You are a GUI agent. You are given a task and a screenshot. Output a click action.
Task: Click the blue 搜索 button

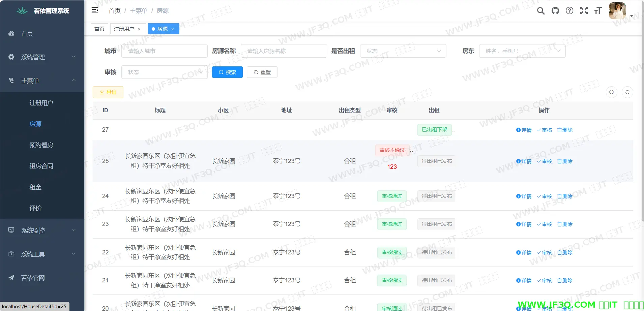click(227, 72)
